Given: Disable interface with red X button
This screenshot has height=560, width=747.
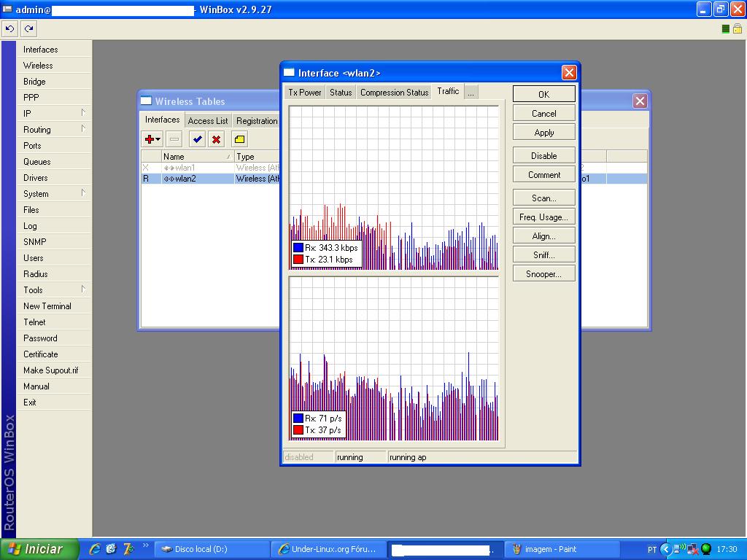Looking at the screenshot, I should pos(216,139).
